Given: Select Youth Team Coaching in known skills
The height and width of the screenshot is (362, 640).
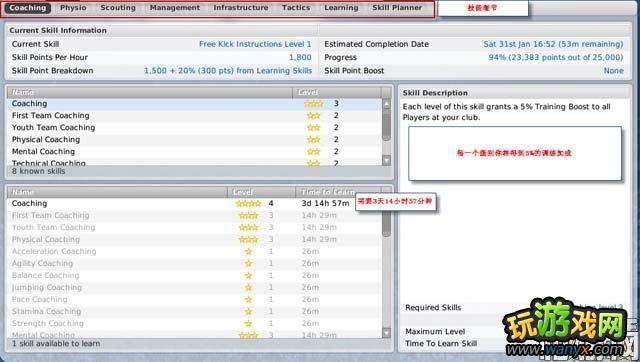Looking at the screenshot, I should tap(195, 128).
